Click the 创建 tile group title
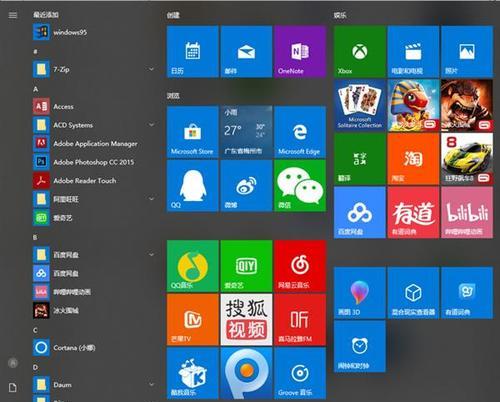The height and width of the screenshot is (402, 500). point(173,15)
